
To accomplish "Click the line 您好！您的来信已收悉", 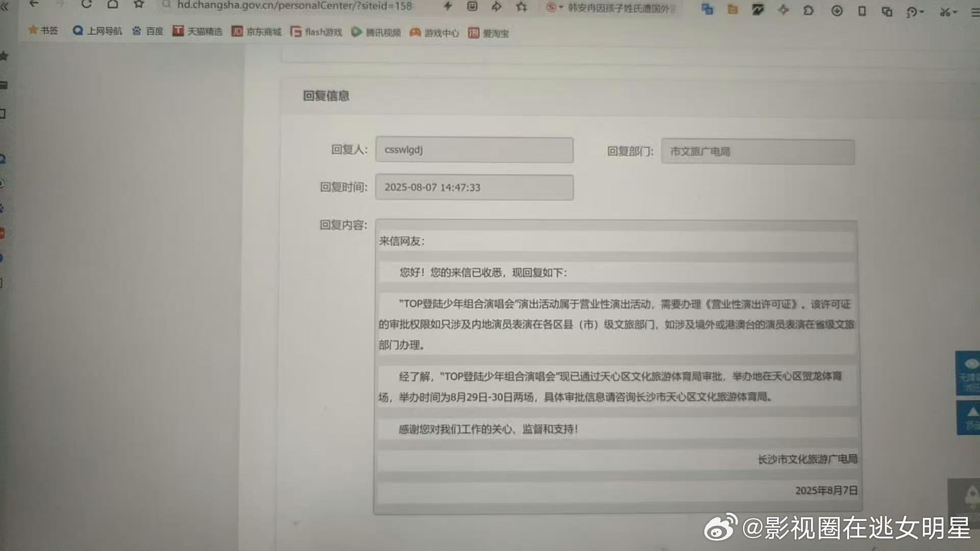I will 483,273.
